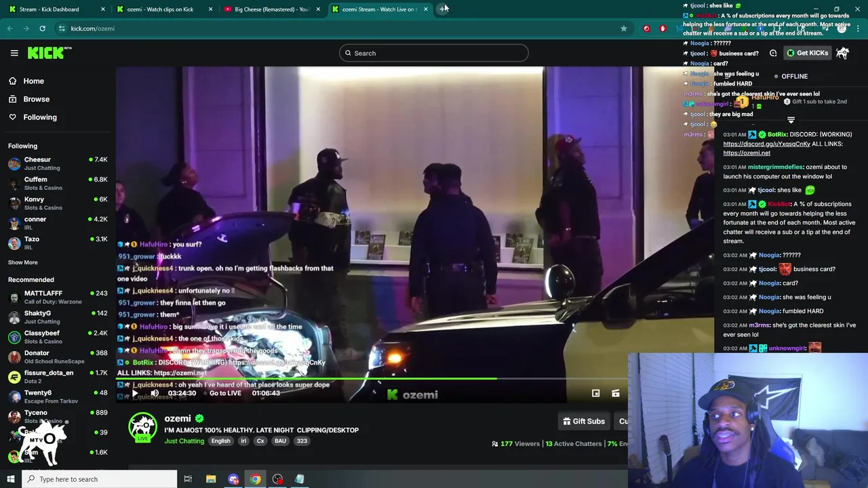Click the Just Chatting category link
Image resolution: width=868 pixels, height=488 pixels.
coord(184,441)
